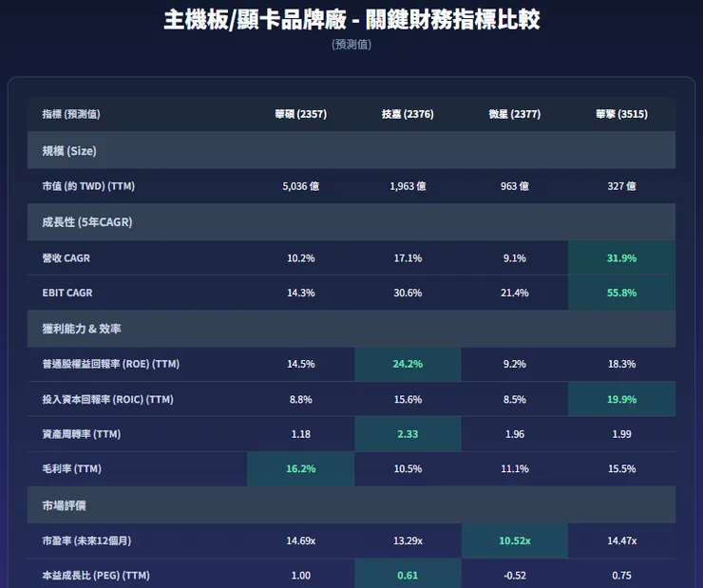Screen dimensions: 703x588
Task: Click the 14.5% ROE value
Action: tap(301, 364)
